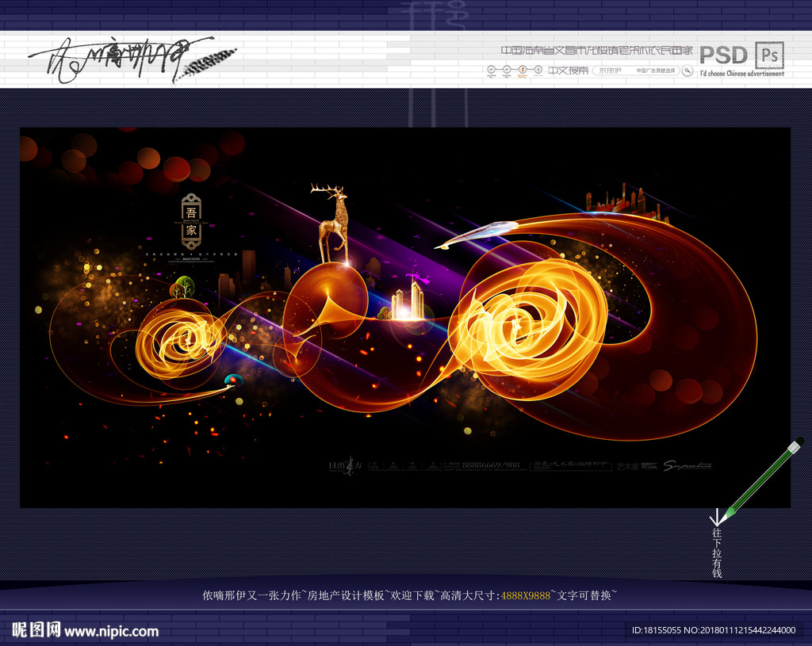Viewport: 812px width, 646px height.
Task: Click the magnifier search icon in header
Action: 688,70
